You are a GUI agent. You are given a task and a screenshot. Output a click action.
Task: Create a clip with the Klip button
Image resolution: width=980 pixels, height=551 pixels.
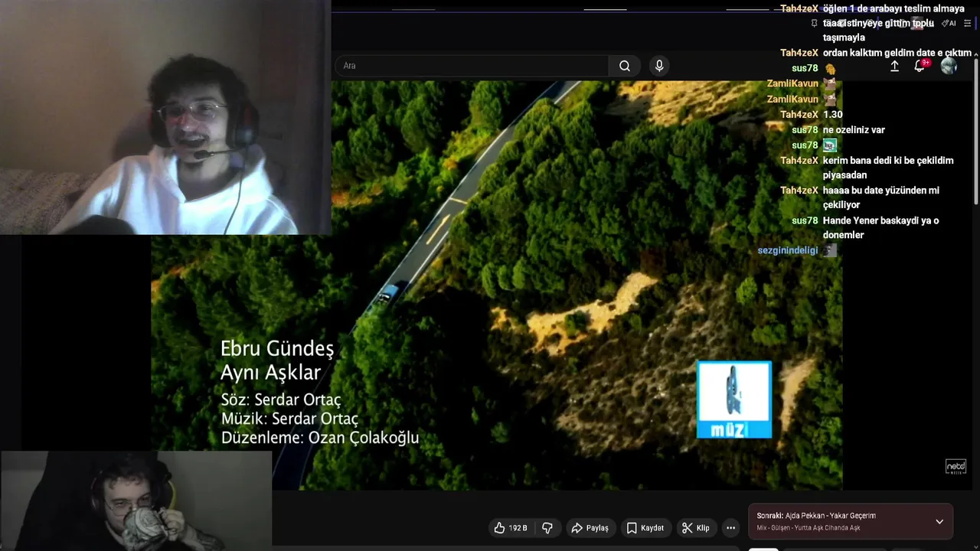[x=696, y=528]
